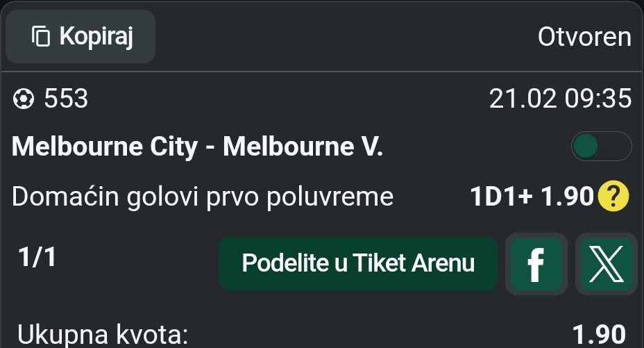Click the soccer ball sport icon

(24, 99)
